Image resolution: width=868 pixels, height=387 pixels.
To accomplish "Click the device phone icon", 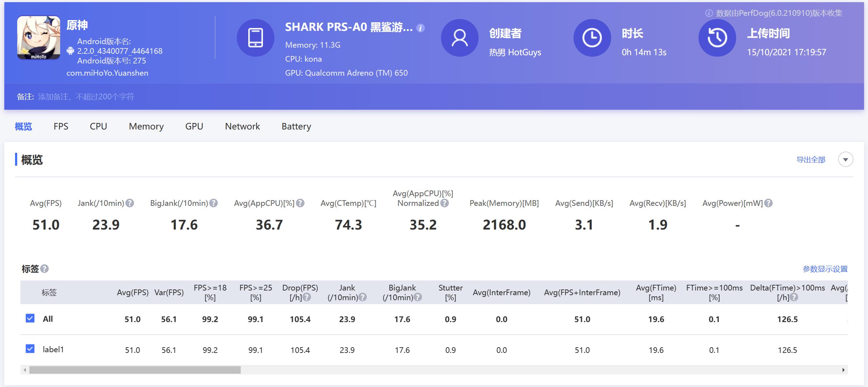I will click(x=255, y=38).
